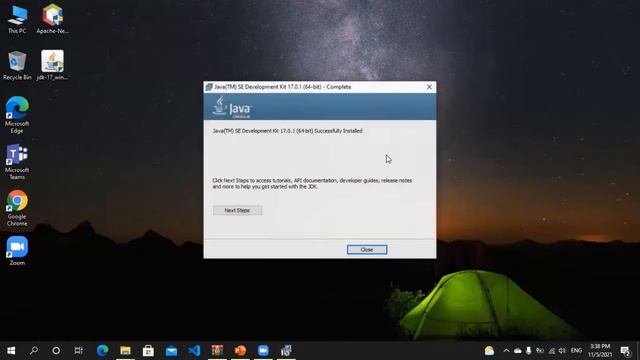Select the Recycle Bin desktop icon
Viewport: 640px width, 360px height.
(x=17, y=66)
